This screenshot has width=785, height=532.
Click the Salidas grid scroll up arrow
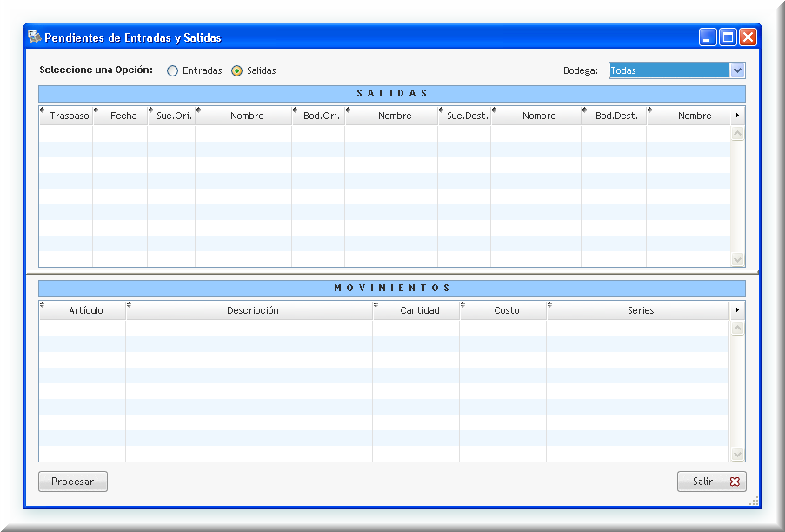[x=737, y=134]
